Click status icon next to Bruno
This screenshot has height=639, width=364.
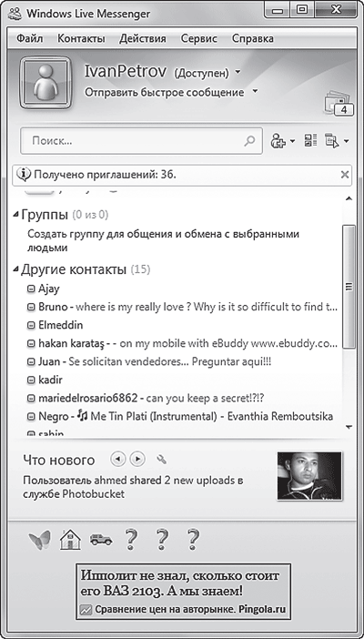click(x=31, y=308)
